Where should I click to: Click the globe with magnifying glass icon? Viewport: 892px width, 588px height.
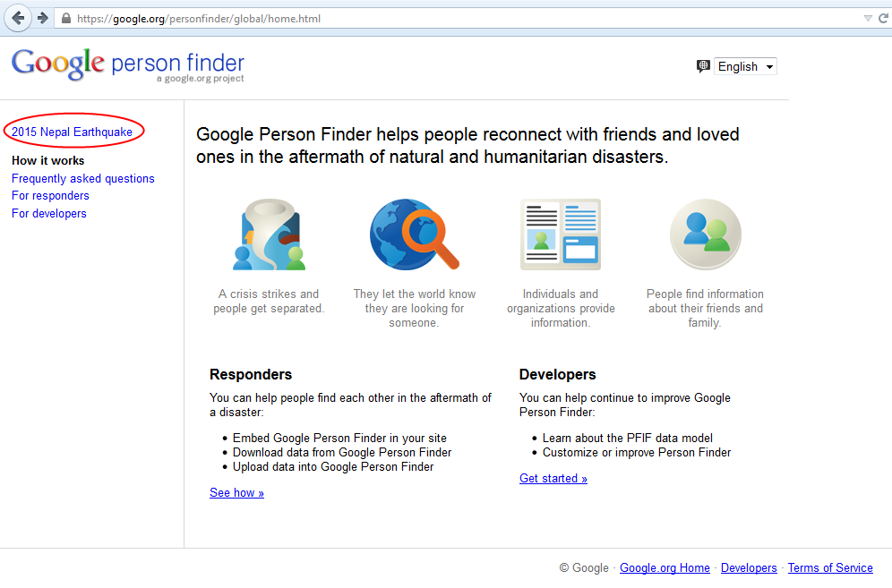[x=414, y=234]
